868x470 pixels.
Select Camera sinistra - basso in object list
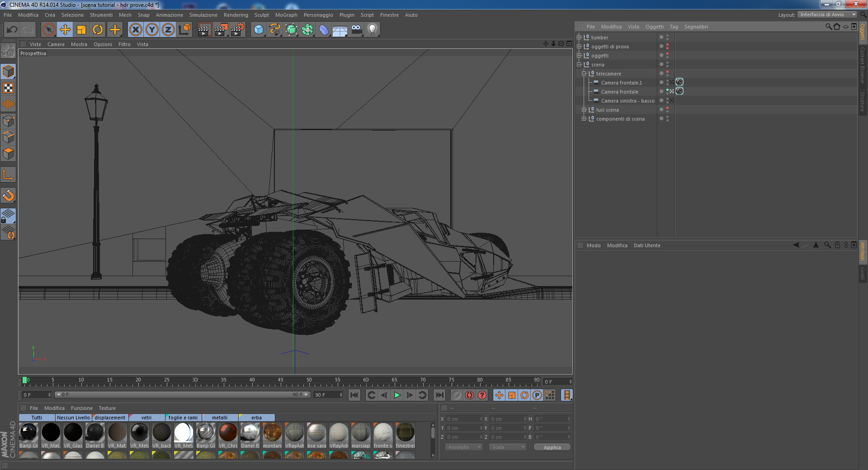[627, 101]
